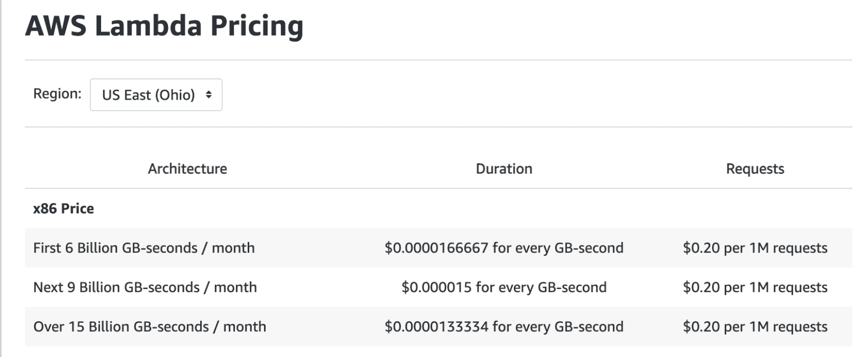Click the $0.000015 per GB-second price
Image resolution: width=868 pixels, height=357 pixels.
[x=504, y=287]
